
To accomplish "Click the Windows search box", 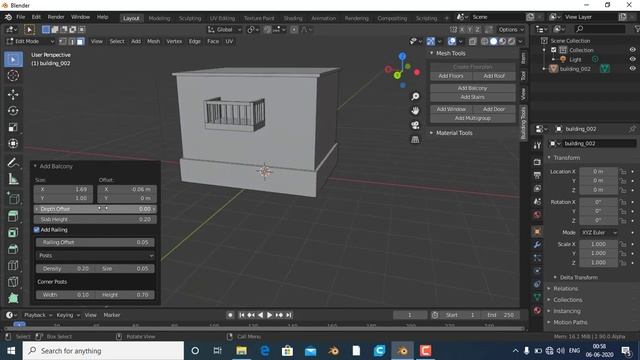I will click(104, 351).
